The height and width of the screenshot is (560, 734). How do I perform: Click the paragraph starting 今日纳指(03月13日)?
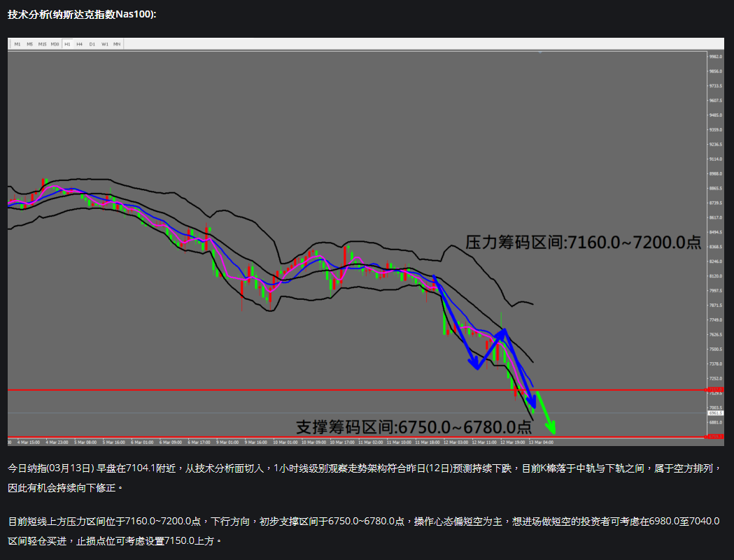(365, 478)
